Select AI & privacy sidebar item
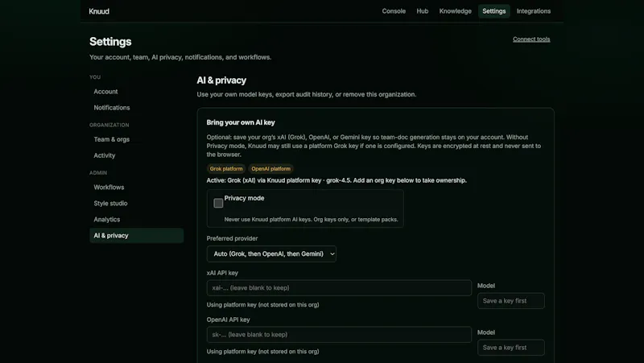 tap(136, 235)
